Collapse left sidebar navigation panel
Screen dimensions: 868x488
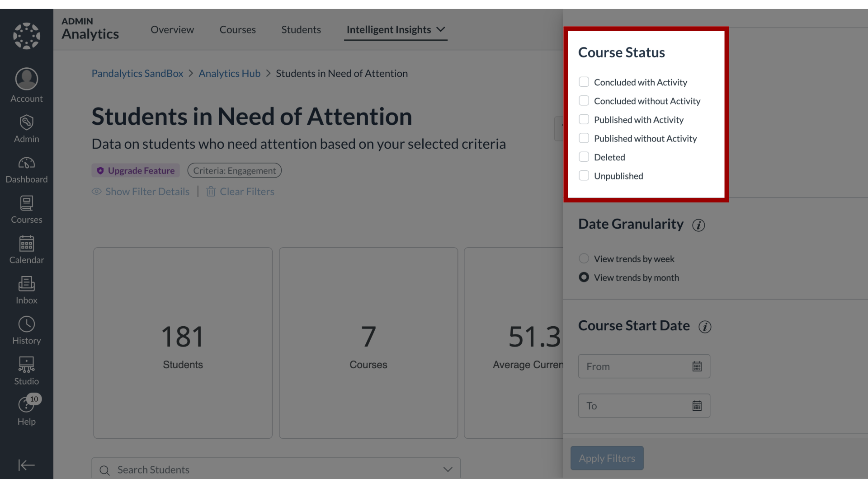pos(27,465)
